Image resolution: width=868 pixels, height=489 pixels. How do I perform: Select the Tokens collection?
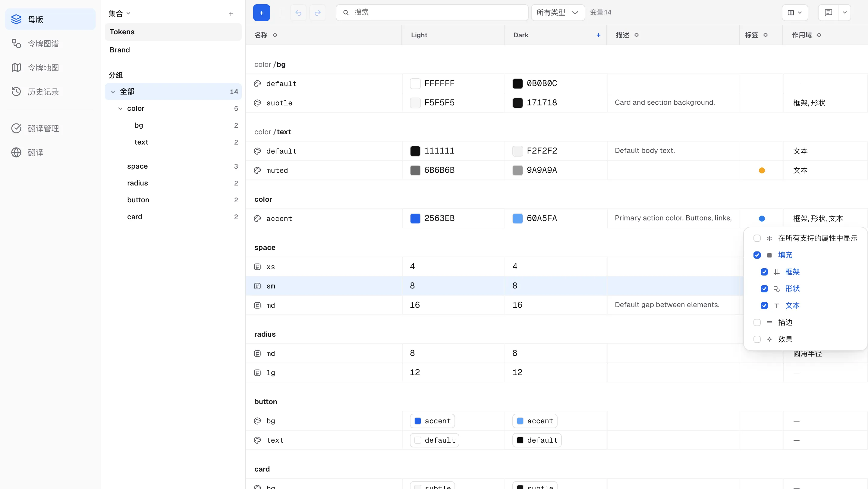[x=173, y=32]
